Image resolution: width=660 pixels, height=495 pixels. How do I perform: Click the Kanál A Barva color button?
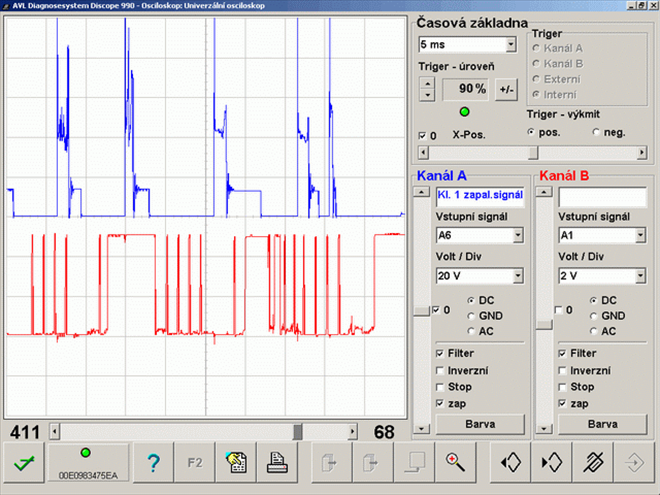coord(480,424)
